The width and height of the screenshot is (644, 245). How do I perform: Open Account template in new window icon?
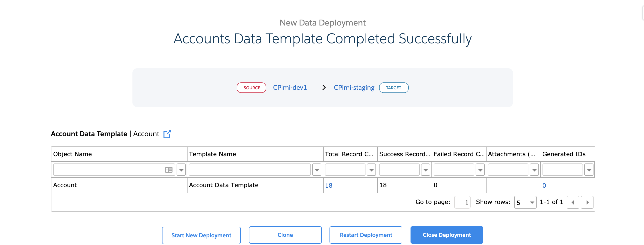(167, 134)
